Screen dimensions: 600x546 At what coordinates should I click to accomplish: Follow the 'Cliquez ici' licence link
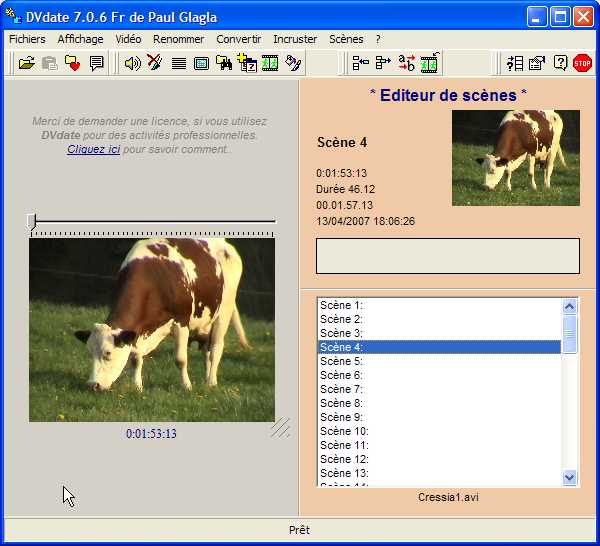click(x=93, y=149)
